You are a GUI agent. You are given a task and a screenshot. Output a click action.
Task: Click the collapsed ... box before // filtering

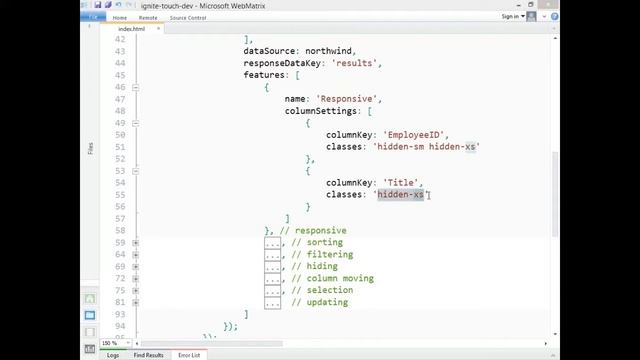click(272, 255)
